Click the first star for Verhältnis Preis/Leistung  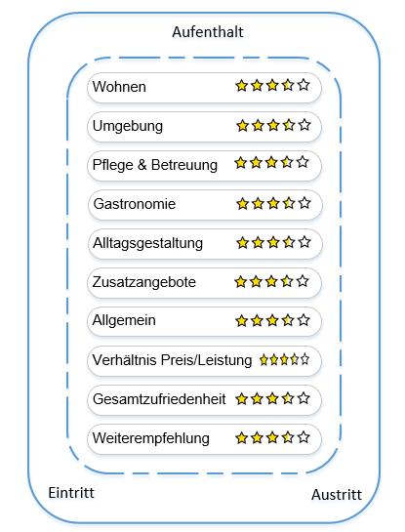(x=263, y=359)
